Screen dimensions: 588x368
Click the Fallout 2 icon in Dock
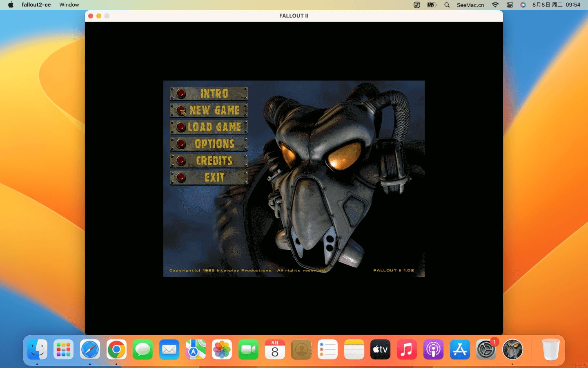512,350
